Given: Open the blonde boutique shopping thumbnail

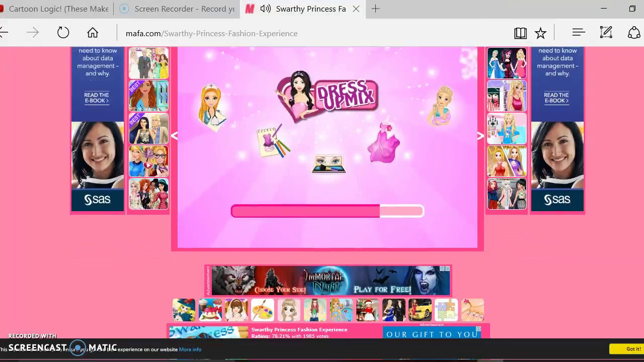Looking at the screenshot, I should pyautogui.click(x=507, y=96).
